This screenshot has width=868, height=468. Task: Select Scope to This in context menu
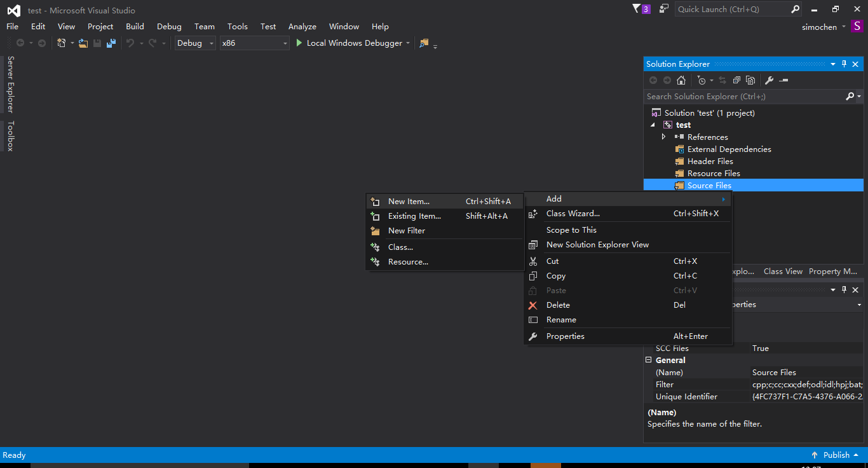coord(628,230)
